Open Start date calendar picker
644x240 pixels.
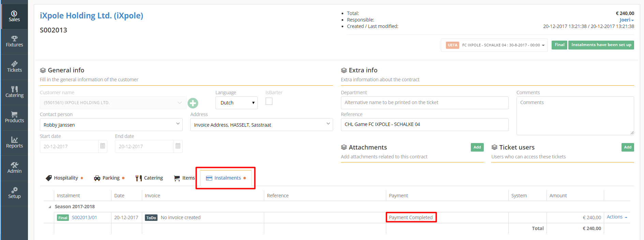click(103, 146)
